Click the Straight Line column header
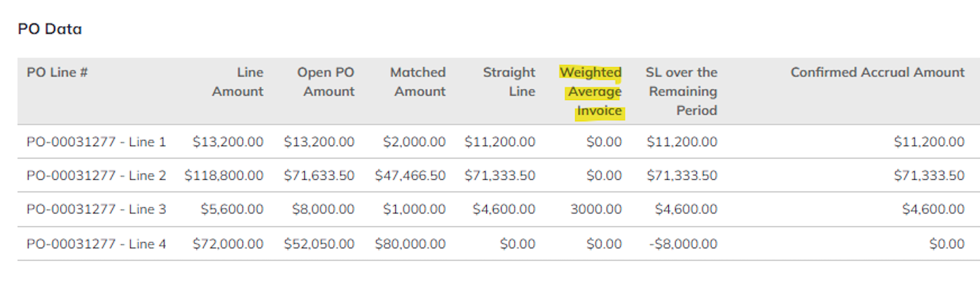This screenshot has height=305, width=980. [x=509, y=82]
